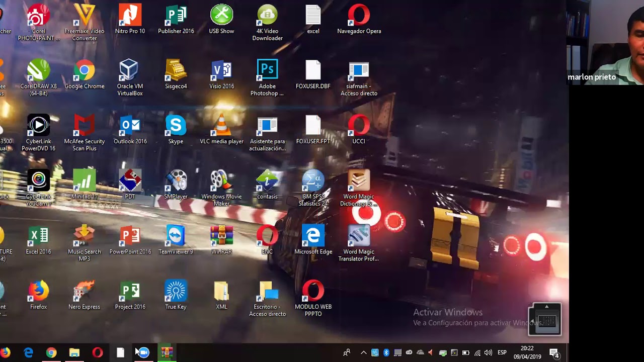The width and height of the screenshot is (644, 362).
Task: Select the McAfee Security Scan Plus icon
Action: [x=84, y=133]
